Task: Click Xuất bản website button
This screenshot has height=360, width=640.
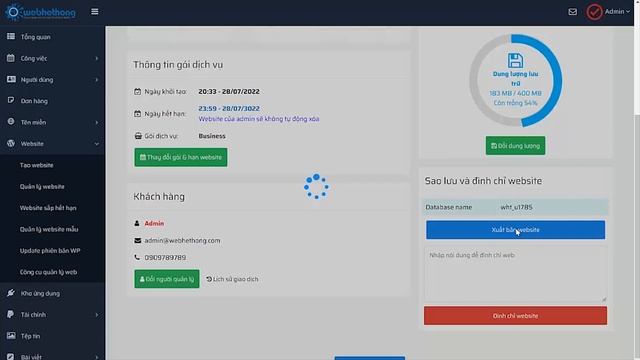Action: (516, 230)
